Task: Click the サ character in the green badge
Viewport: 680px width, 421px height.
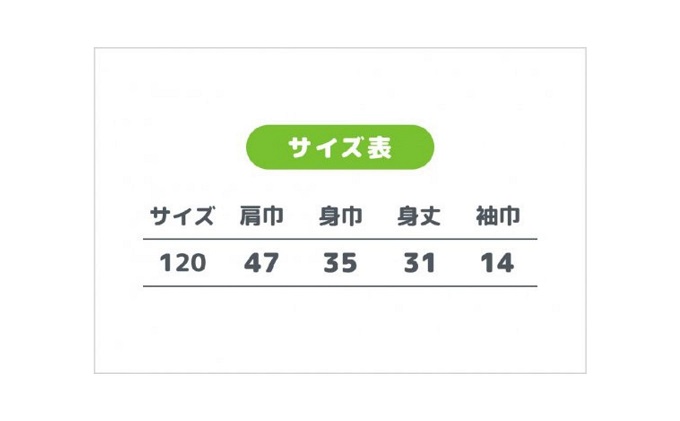Action: tap(299, 147)
